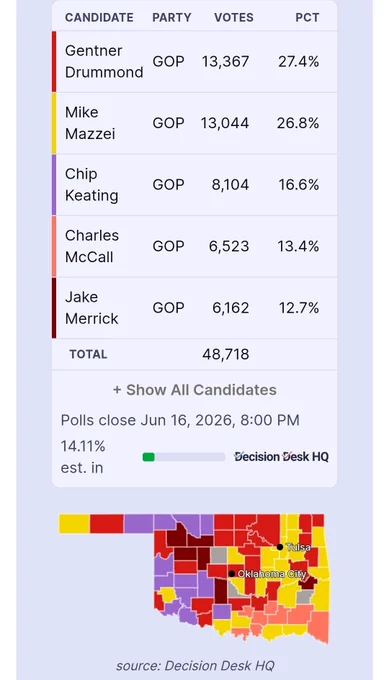Click the purple Keating color bar
Screen dimensions: 389x680
coord(54,185)
